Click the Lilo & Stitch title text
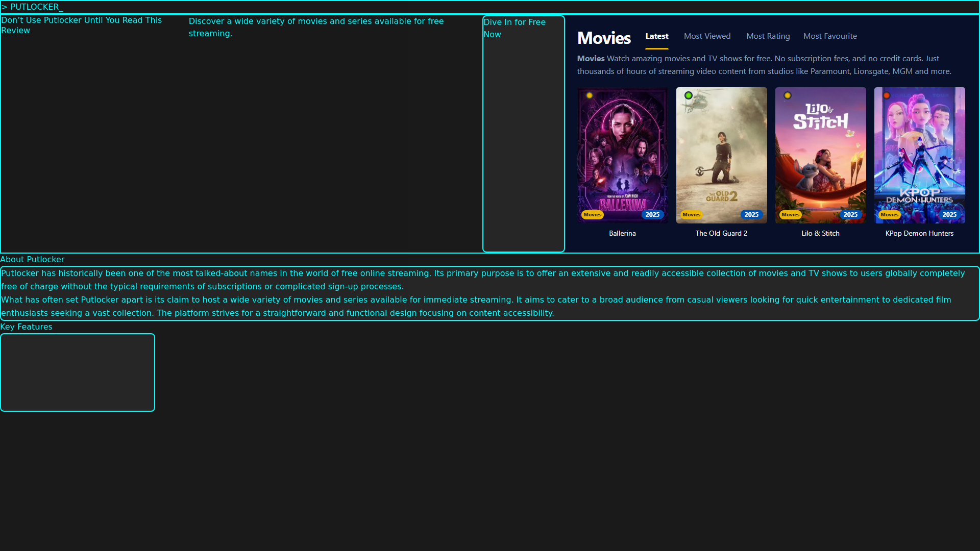 click(821, 233)
